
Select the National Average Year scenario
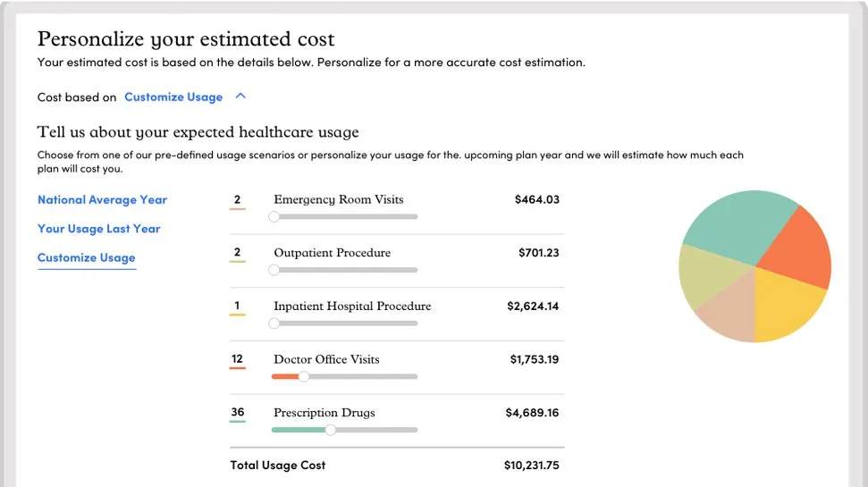point(102,200)
